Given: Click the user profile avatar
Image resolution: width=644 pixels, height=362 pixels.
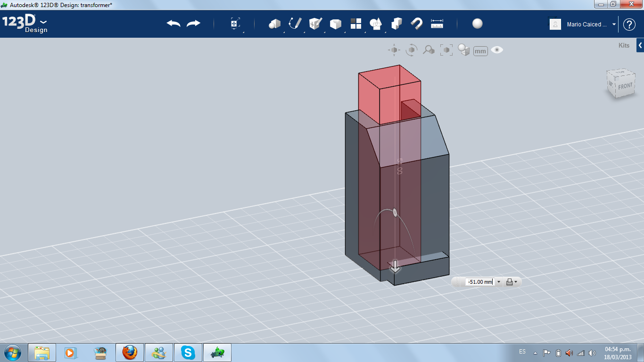Looking at the screenshot, I should [555, 25].
